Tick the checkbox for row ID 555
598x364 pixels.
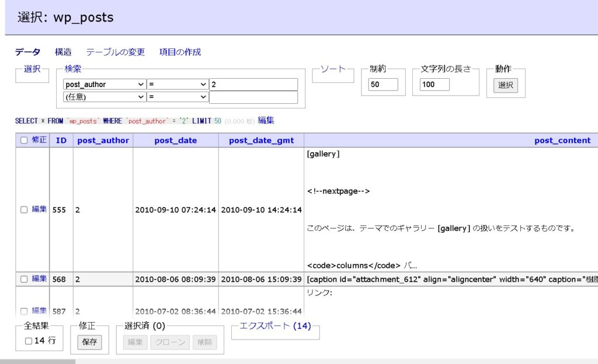coord(24,209)
